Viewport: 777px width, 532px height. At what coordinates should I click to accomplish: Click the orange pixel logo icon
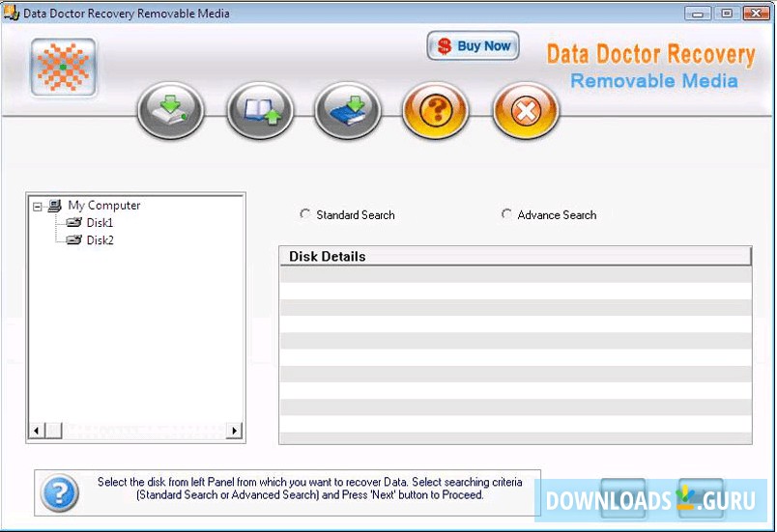click(x=64, y=67)
